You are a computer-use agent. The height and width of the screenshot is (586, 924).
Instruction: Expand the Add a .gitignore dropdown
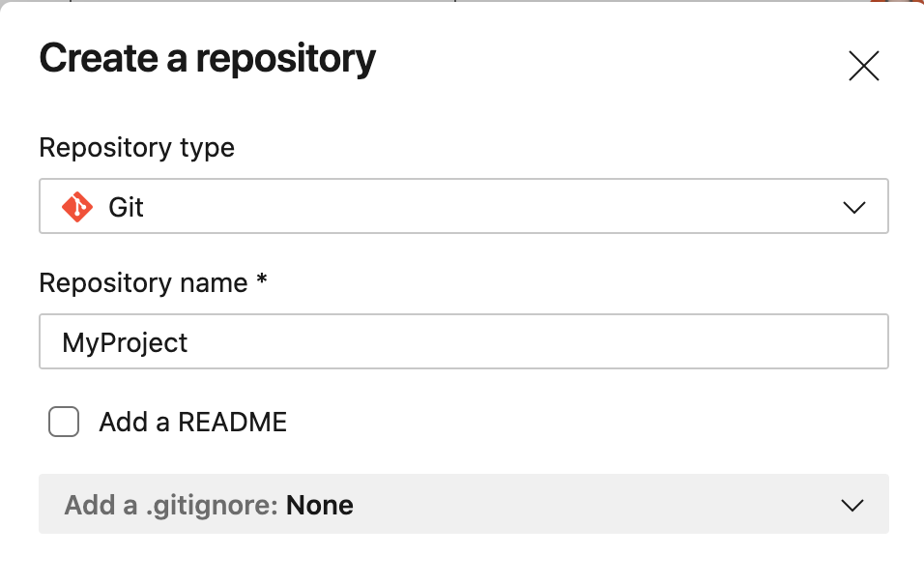point(463,504)
